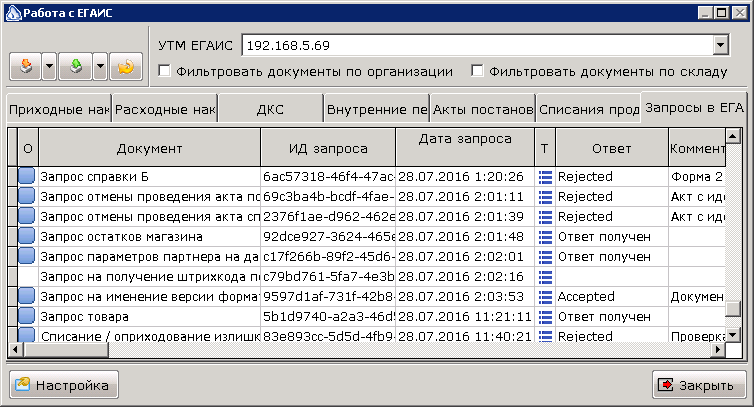This screenshot has width=754, height=407.
Task: Enable Фильтровать документы по организации checkbox
Action: pos(164,71)
